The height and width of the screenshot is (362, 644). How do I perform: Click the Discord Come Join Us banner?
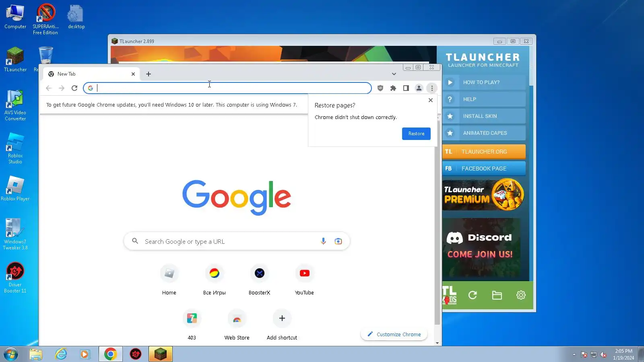point(481,248)
